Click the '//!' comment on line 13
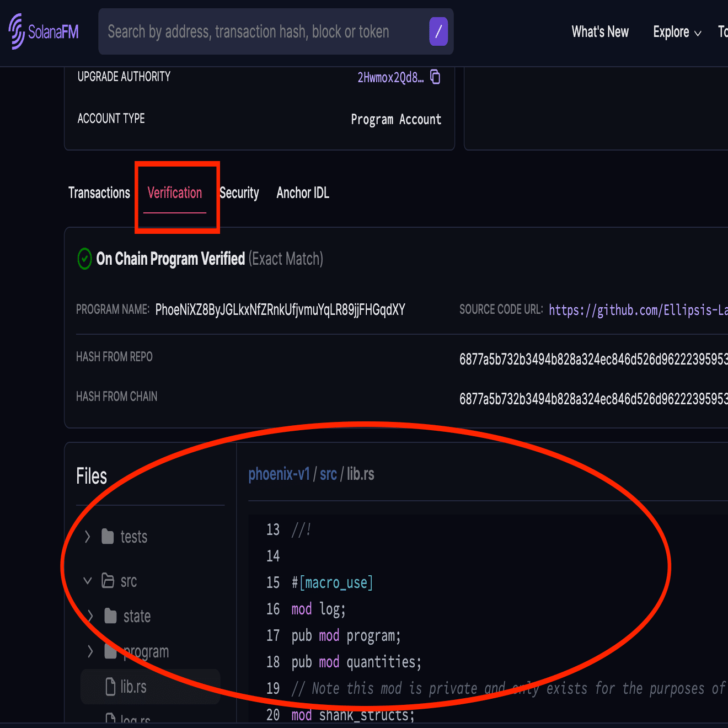The image size is (728, 728). (x=301, y=529)
